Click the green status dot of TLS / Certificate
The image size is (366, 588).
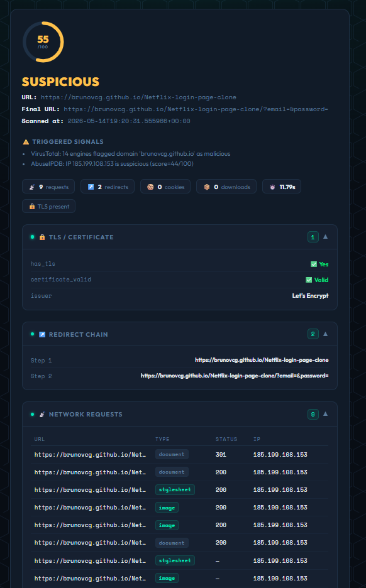[32, 237]
